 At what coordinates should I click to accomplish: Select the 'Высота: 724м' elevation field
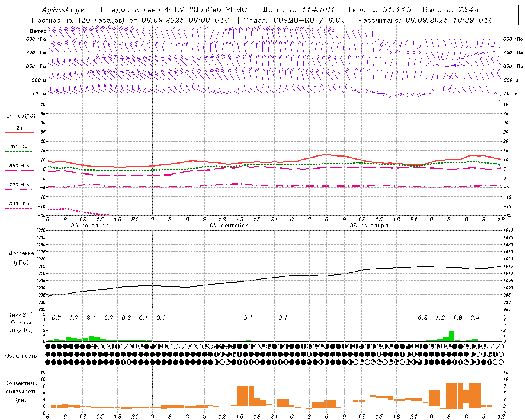(450, 10)
